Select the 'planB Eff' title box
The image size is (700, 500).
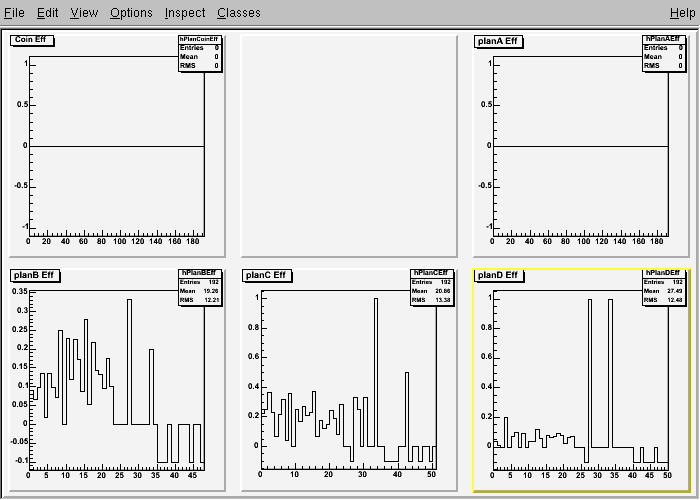point(34,275)
